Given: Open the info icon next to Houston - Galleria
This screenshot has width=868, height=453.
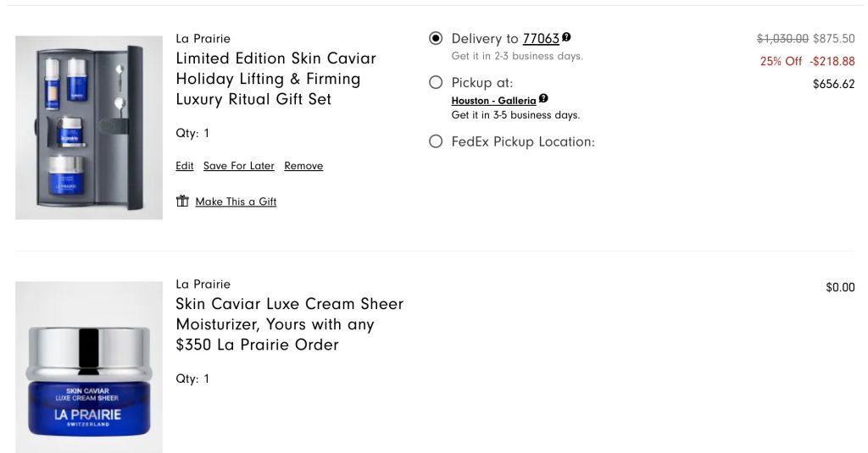Looking at the screenshot, I should pyautogui.click(x=542, y=100).
